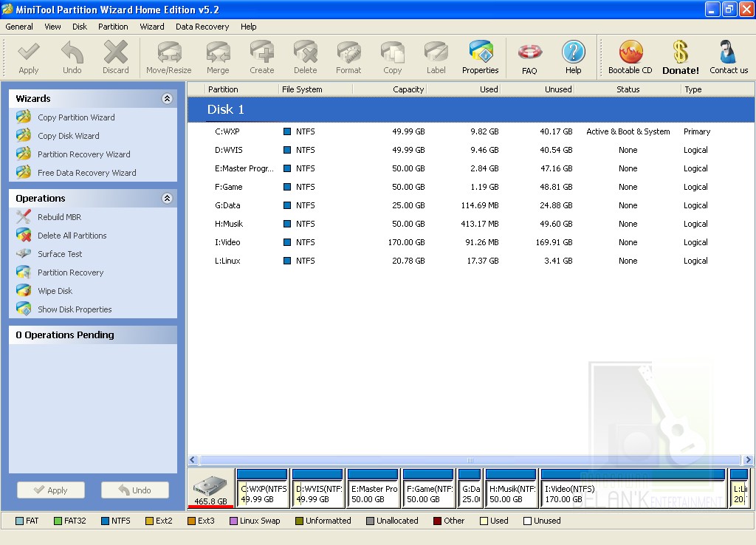
Task: Select the E:Master Progr... partition row
Action: 471,168
